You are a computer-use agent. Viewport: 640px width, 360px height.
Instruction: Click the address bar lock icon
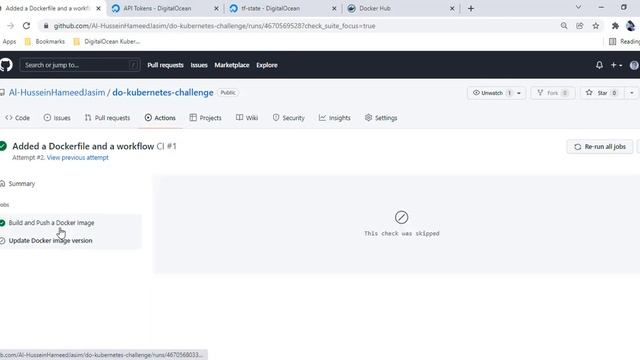click(x=46, y=26)
